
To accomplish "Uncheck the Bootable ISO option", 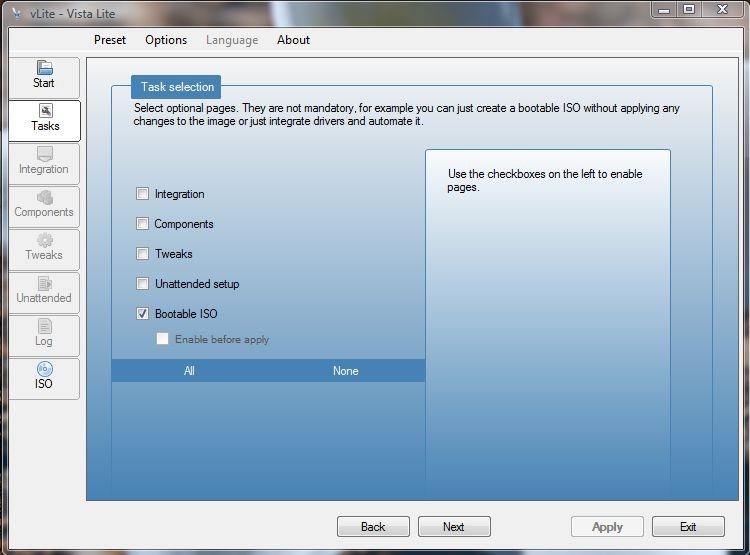I will (x=142, y=313).
